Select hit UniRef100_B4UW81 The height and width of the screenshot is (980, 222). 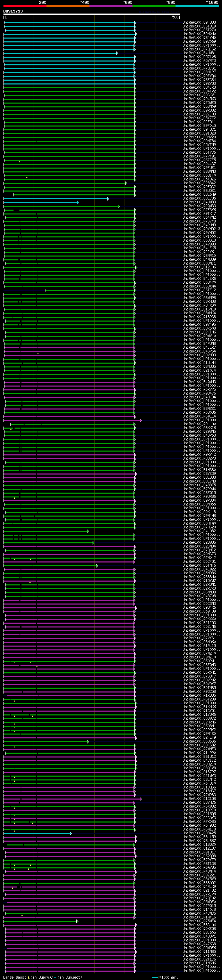coord(199,53)
